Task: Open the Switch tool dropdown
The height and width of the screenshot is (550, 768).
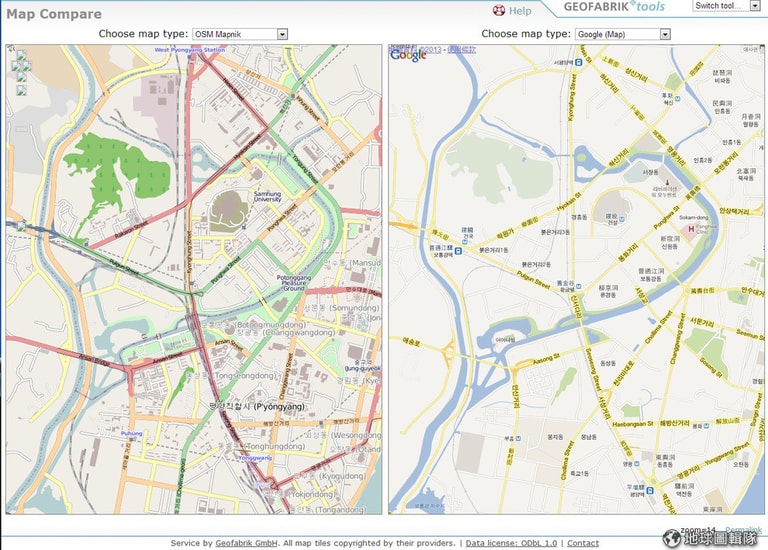Action: [727, 6]
